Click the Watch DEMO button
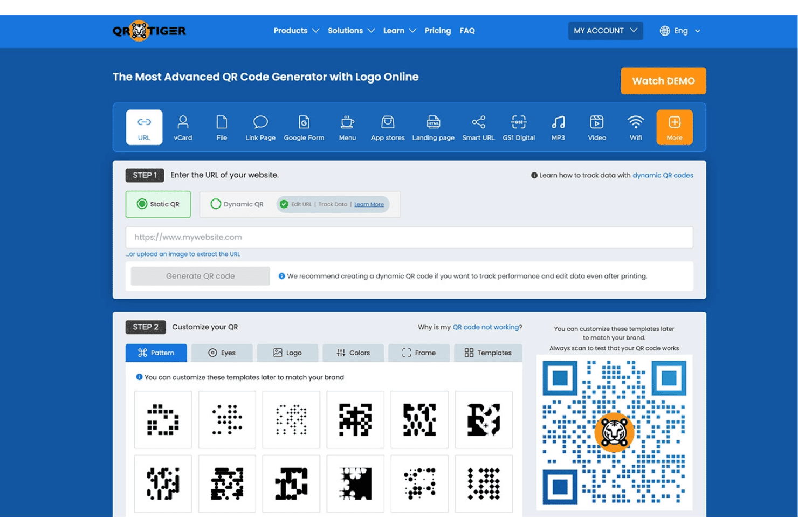This screenshot has width=798, height=532. tap(663, 81)
